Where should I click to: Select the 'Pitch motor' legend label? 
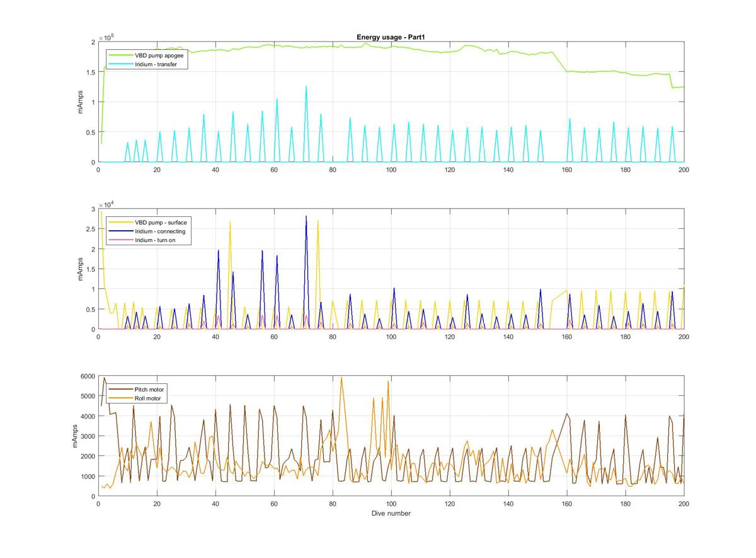coord(149,390)
